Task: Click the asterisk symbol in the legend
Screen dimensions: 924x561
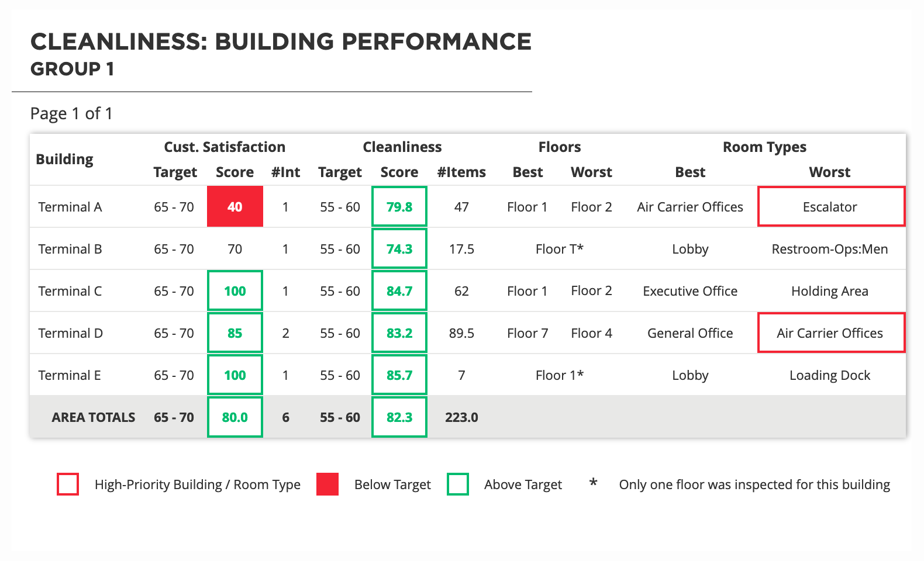Action: (593, 483)
